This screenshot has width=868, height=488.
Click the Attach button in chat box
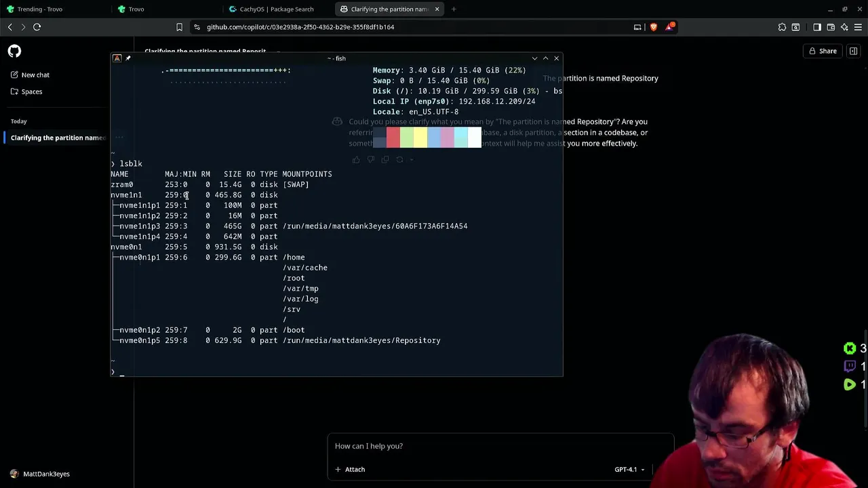tap(350, 469)
